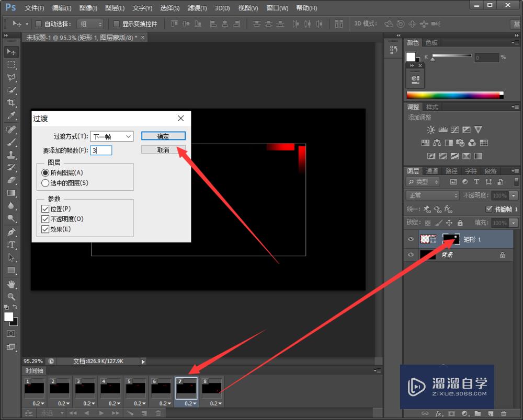The height and width of the screenshot is (420, 523).
Task: Open the layer Opacity dropdown arrow
Action: click(514, 195)
